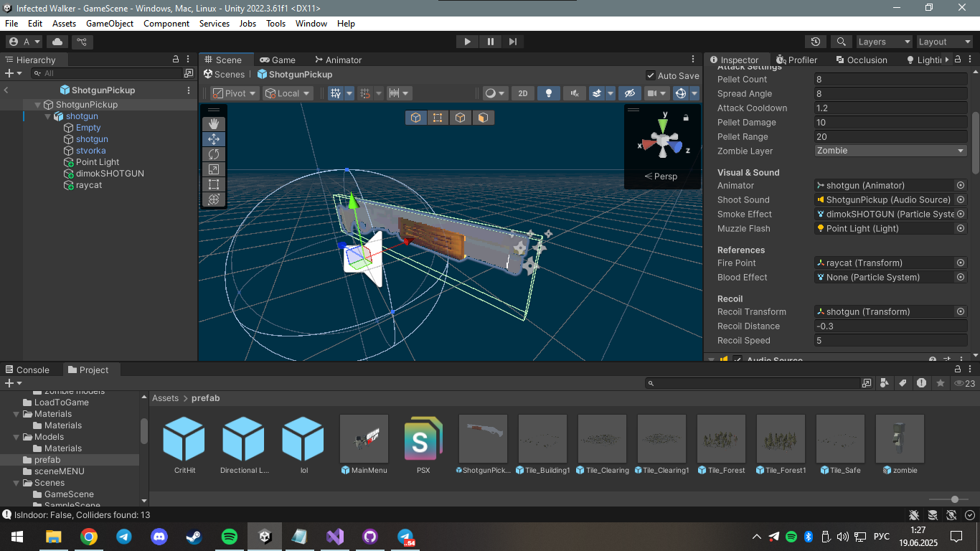The height and width of the screenshot is (551, 980).
Task: Toggle scene audio mute icon
Action: click(574, 93)
